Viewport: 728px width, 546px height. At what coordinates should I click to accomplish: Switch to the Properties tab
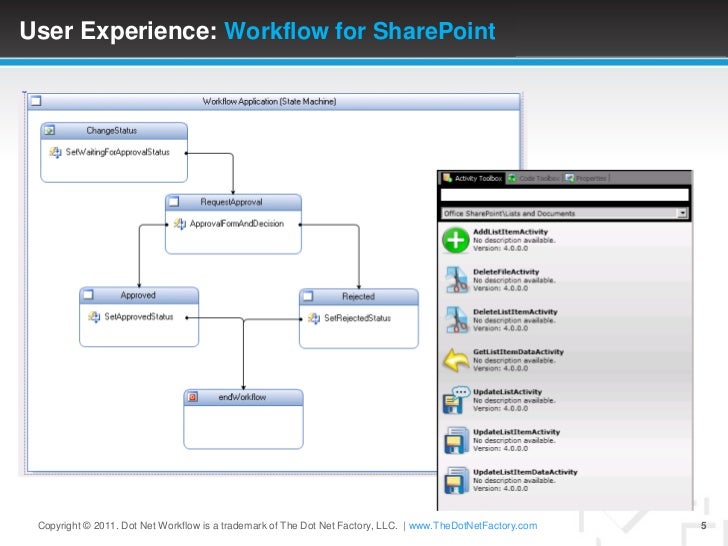tap(586, 178)
